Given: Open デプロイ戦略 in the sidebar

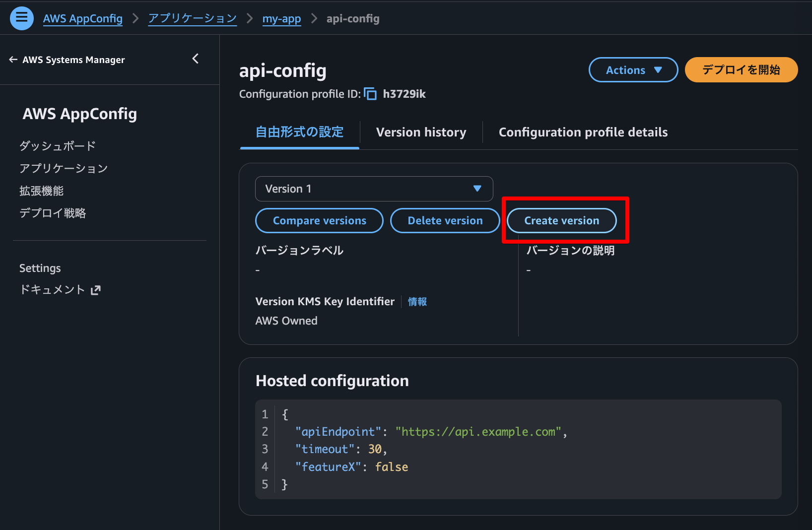Looking at the screenshot, I should click(x=53, y=213).
